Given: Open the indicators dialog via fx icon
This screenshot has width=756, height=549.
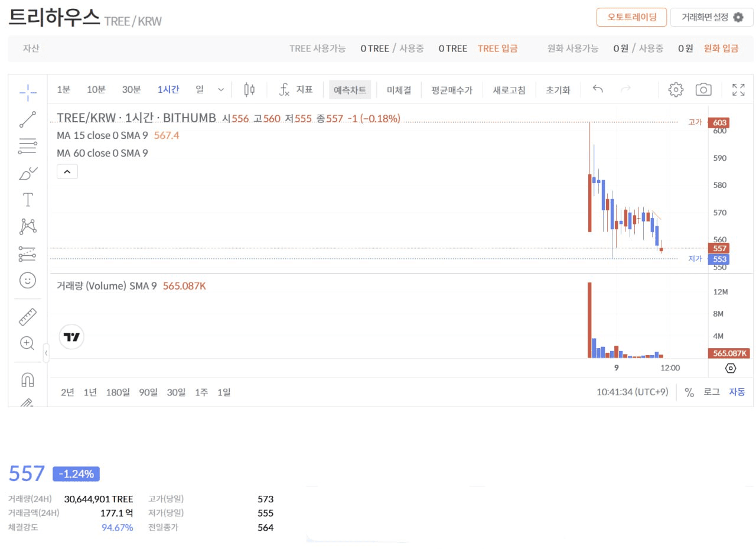Looking at the screenshot, I should [285, 90].
